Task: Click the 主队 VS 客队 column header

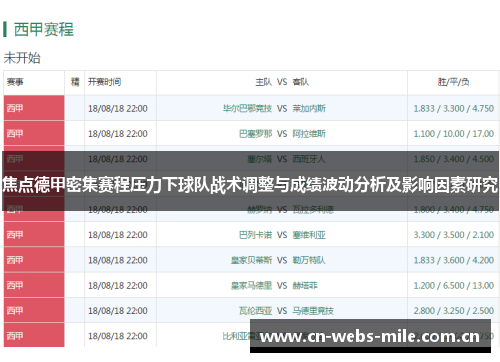Action: click(x=282, y=82)
